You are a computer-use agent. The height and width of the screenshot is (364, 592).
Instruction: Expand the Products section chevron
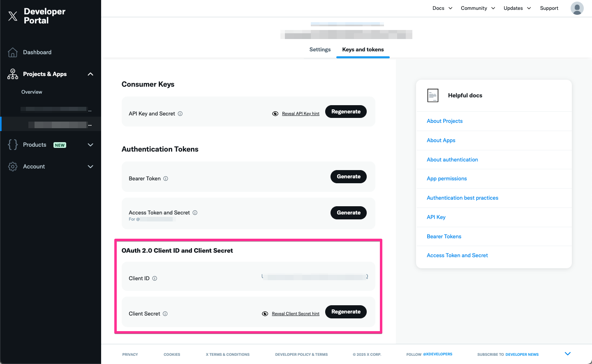pyautogui.click(x=90, y=145)
